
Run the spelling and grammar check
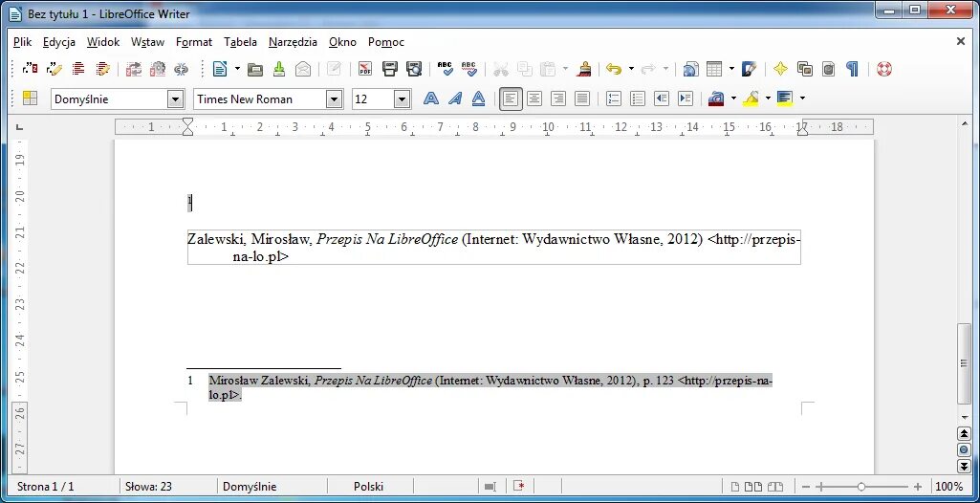coord(445,69)
